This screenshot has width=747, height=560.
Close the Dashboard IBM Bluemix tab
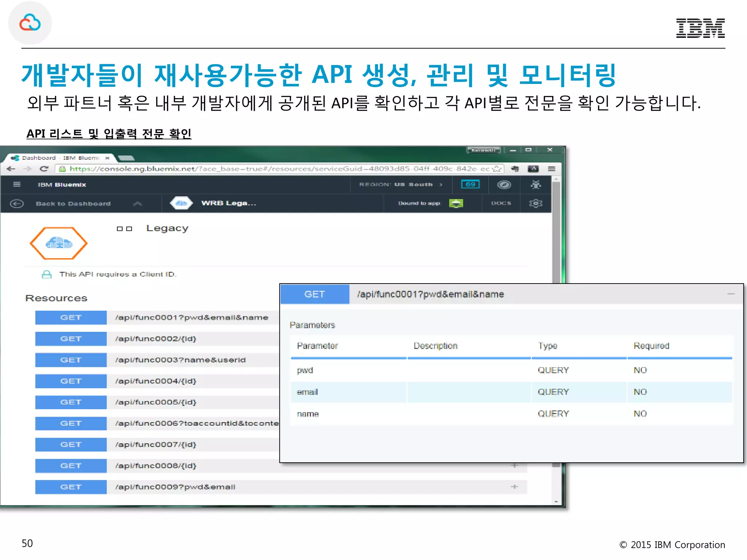click(x=107, y=158)
